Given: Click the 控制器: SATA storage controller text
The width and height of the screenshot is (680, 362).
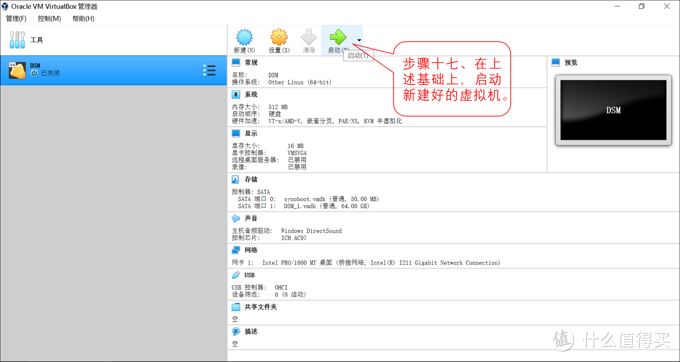Looking at the screenshot, I should click(251, 192).
